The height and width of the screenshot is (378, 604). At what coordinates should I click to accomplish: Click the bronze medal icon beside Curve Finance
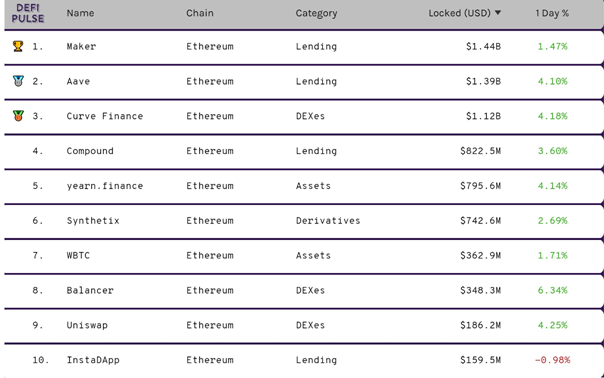click(18, 116)
